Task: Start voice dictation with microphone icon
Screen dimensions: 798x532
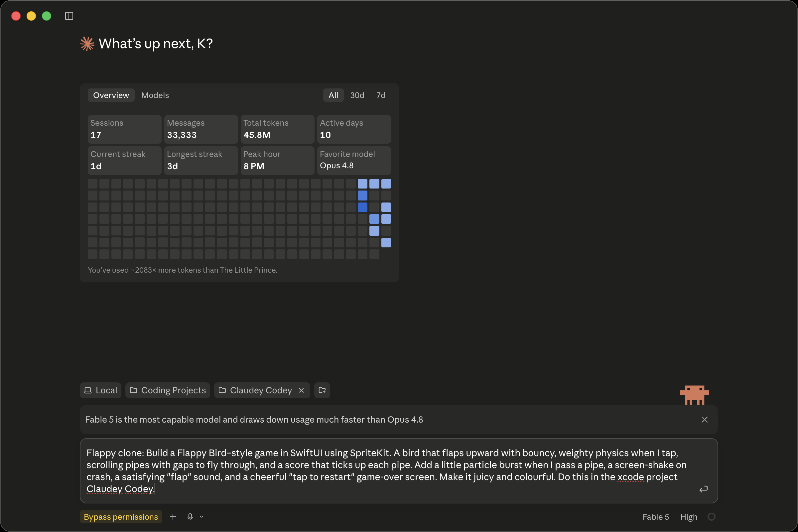Action: coord(190,517)
